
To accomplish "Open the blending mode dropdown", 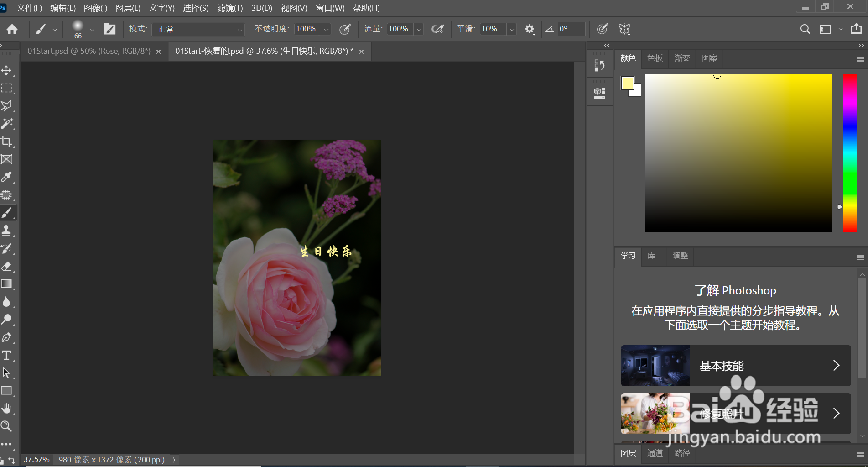I will coord(198,29).
